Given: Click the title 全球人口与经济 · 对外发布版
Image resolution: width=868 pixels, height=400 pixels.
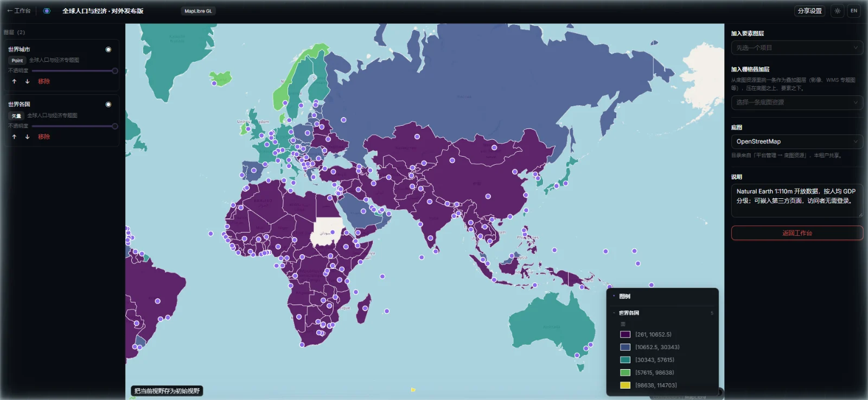Looking at the screenshot, I should tap(103, 11).
